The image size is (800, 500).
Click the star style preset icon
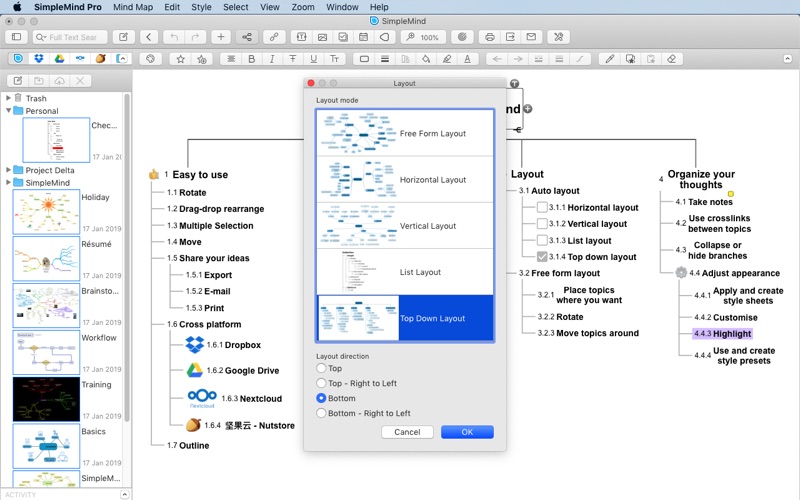coord(180,59)
